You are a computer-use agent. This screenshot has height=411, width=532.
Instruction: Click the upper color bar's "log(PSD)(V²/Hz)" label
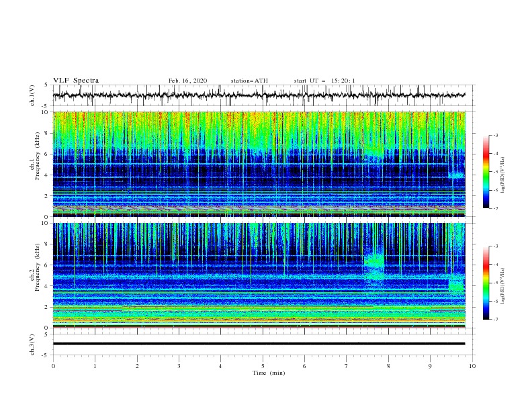[502, 175]
